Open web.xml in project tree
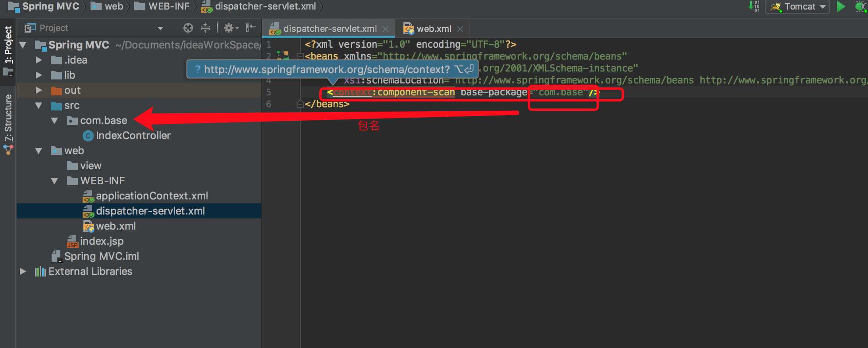The image size is (868, 348). [x=116, y=226]
